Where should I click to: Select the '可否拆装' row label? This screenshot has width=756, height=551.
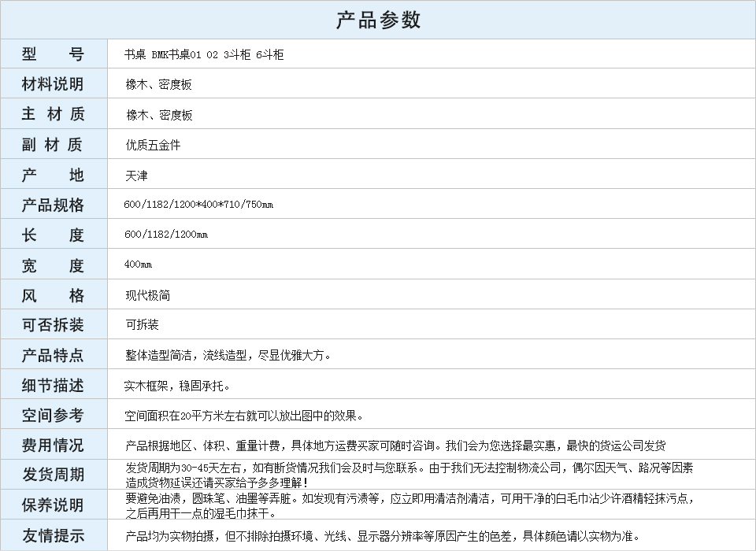(53, 325)
